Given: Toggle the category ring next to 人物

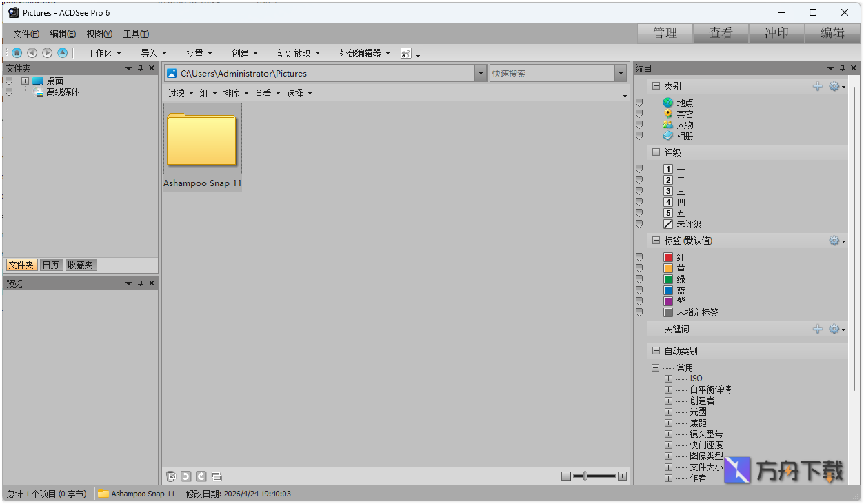Looking at the screenshot, I should pyautogui.click(x=639, y=124).
